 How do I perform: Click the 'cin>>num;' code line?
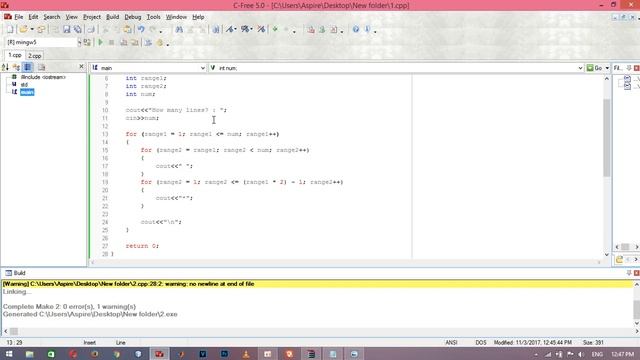[142, 118]
